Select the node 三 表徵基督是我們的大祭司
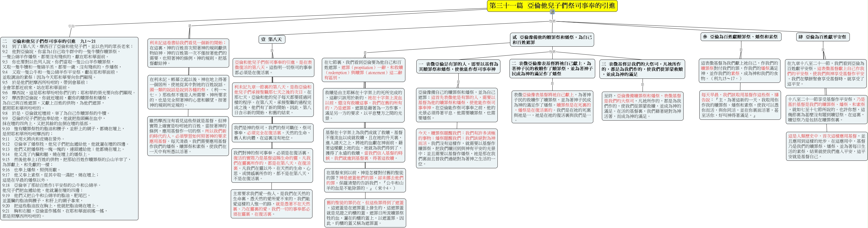 [642, 69]
